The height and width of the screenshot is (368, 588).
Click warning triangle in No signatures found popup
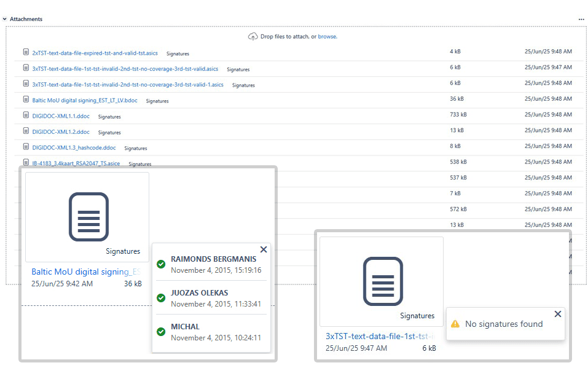pos(456,324)
